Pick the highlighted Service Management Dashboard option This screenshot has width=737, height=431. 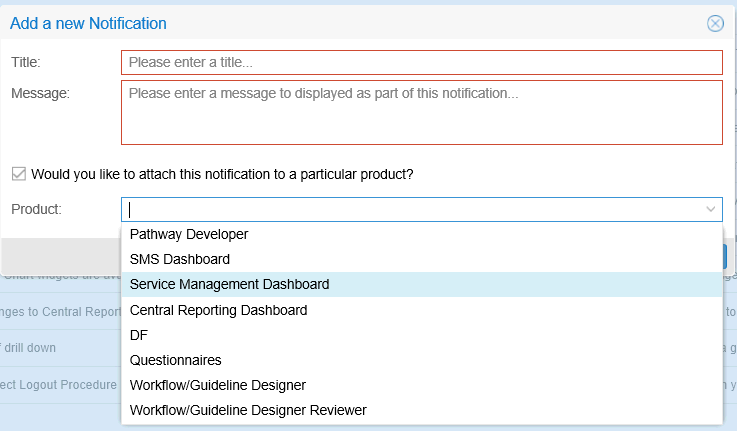click(x=229, y=284)
